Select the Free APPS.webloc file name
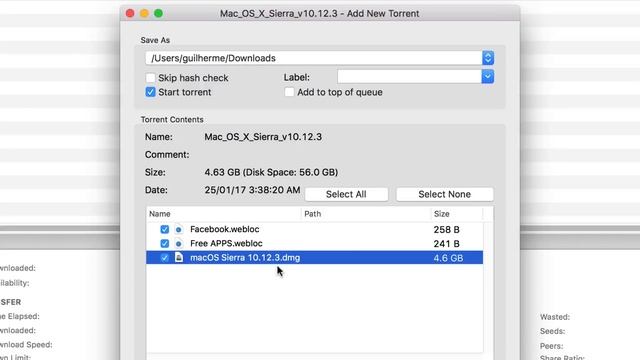This screenshot has width=640, height=360. (226, 244)
